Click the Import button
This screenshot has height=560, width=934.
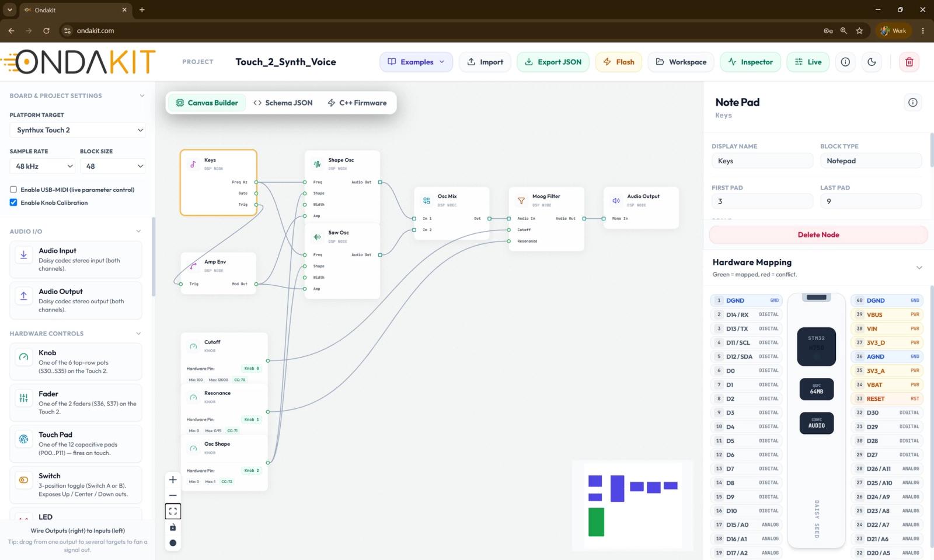485,62
